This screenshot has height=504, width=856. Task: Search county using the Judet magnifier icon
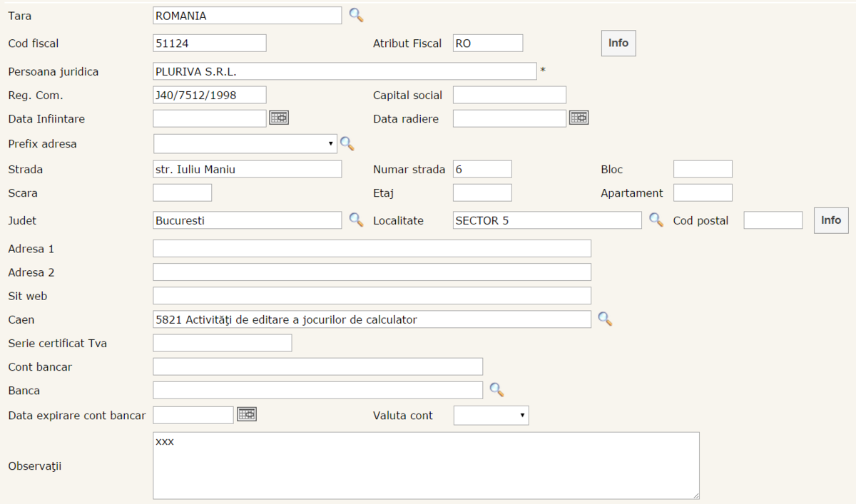356,220
